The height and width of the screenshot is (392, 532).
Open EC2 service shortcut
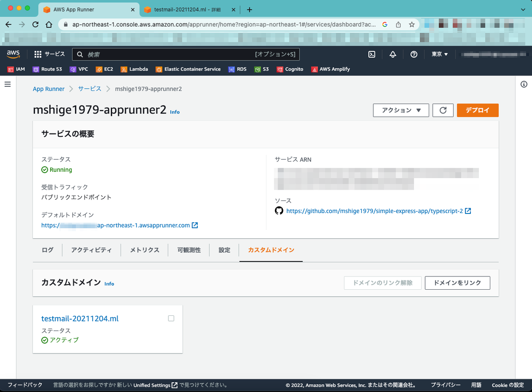tap(104, 69)
